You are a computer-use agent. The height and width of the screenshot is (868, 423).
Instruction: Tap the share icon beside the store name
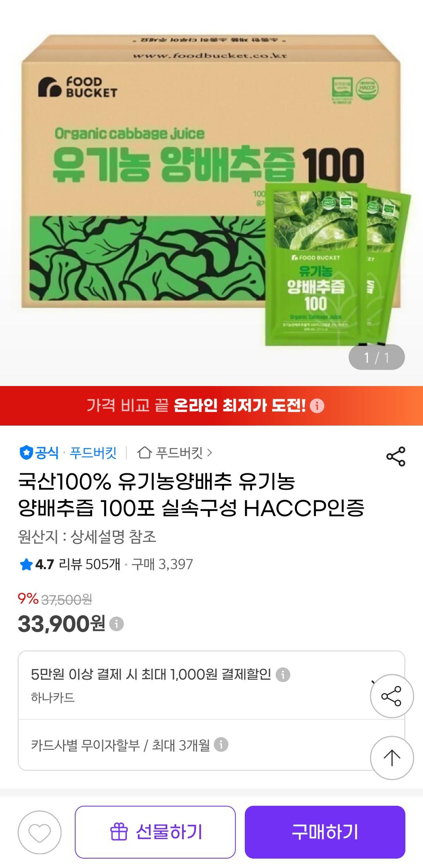pos(396,456)
